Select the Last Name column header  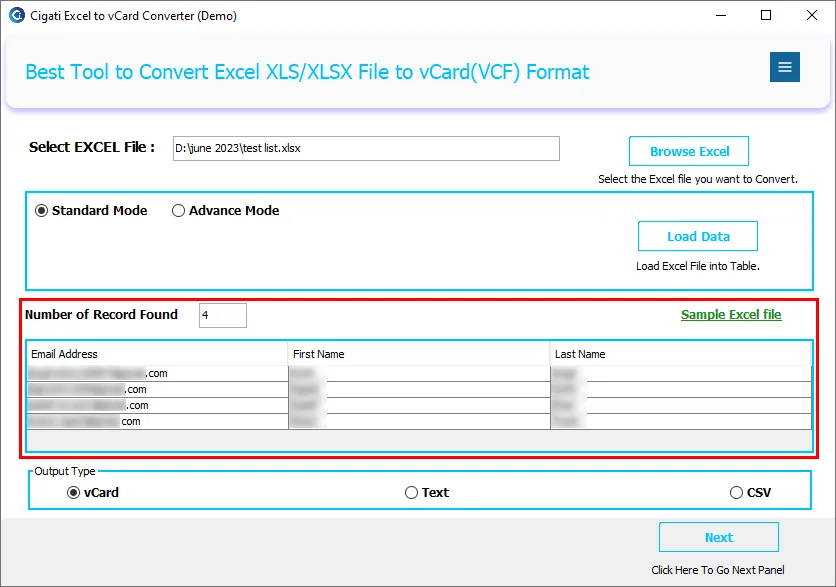pos(681,354)
